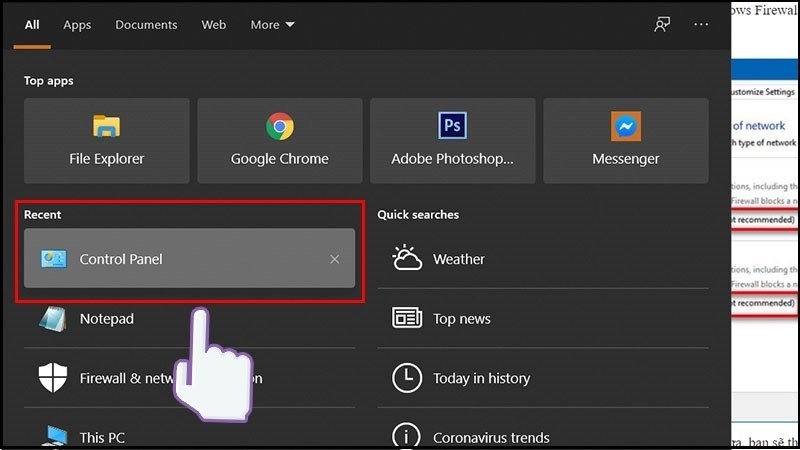Open the three-dot options menu
This screenshot has width=800, height=450.
(x=702, y=24)
